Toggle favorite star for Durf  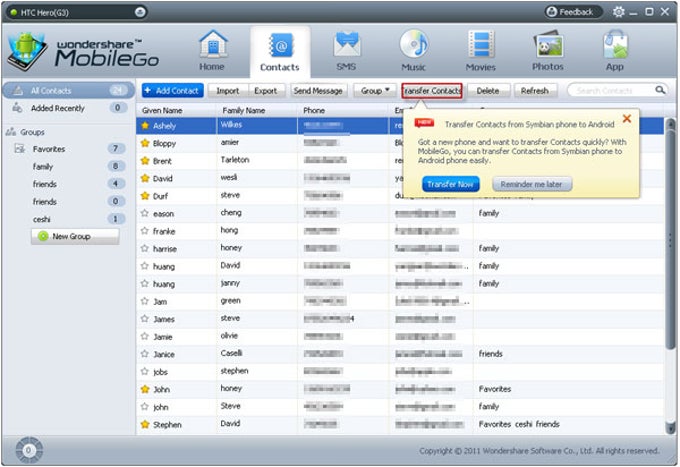pos(145,196)
